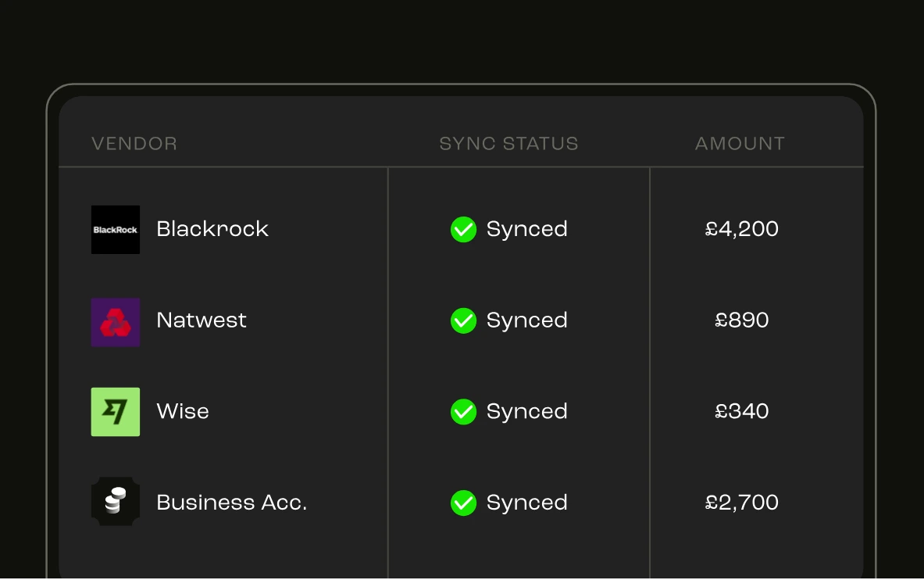
Task: Click the £4,200 amount
Action: pos(742,229)
